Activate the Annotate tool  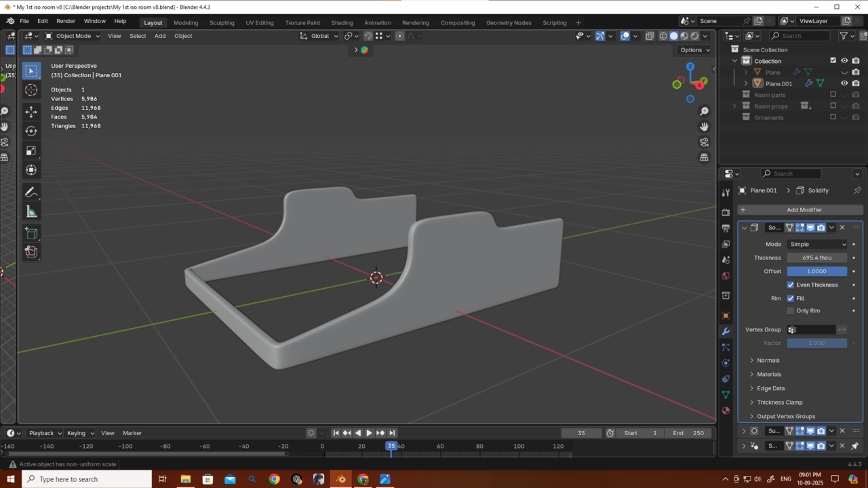[31, 193]
